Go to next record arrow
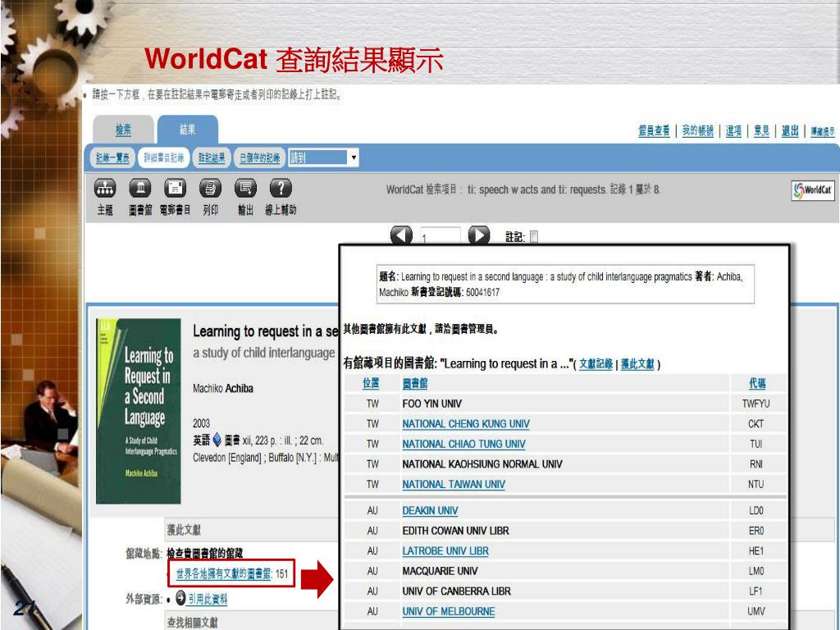 (479, 235)
